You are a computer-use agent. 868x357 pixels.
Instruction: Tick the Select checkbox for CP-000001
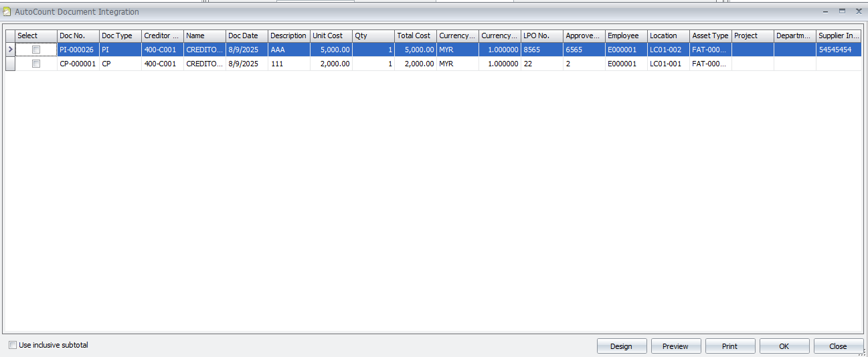click(x=36, y=64)
